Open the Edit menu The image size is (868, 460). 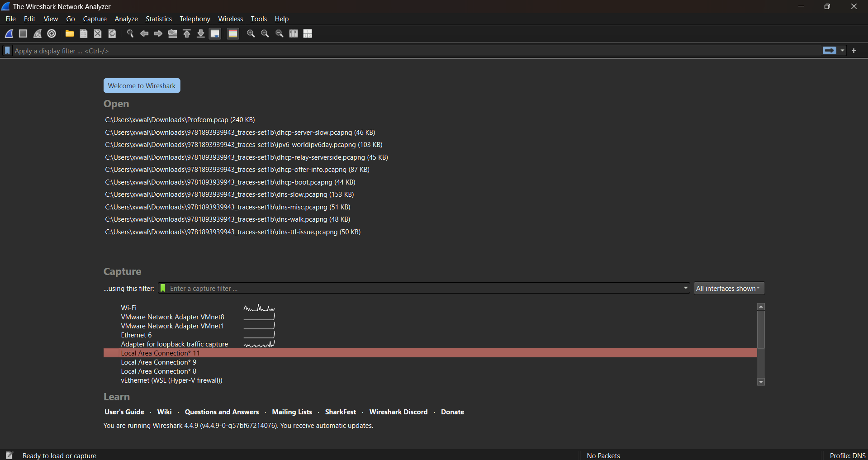point(29,19)
